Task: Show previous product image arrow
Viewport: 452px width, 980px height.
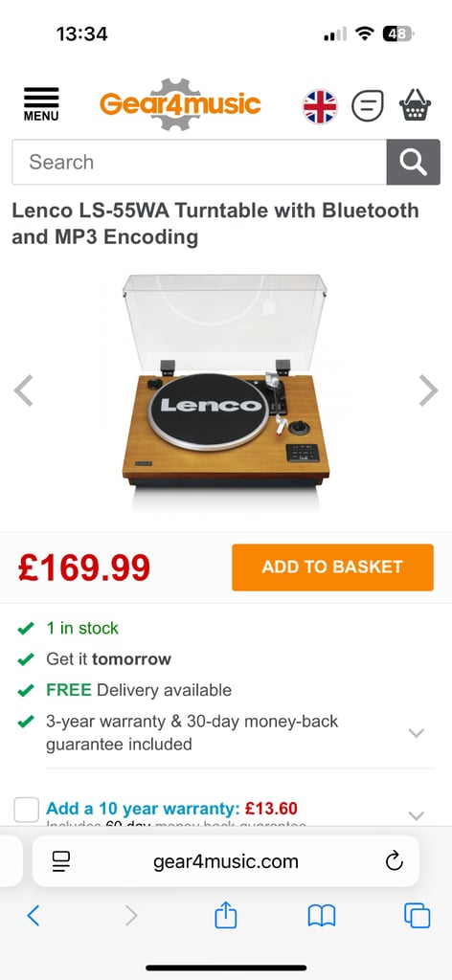Action: pos(23,390)
